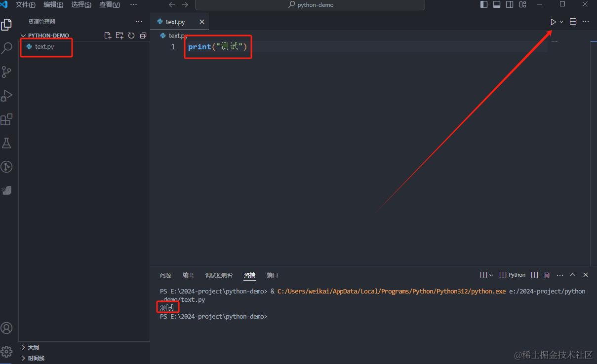Click line number 1 in gutter
The image size is (597, 364).
[x=173, y=47]
